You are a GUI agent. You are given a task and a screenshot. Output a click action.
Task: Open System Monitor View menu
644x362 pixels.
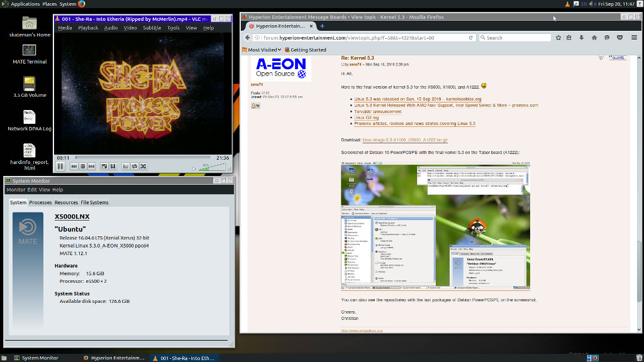click(45, 190)
